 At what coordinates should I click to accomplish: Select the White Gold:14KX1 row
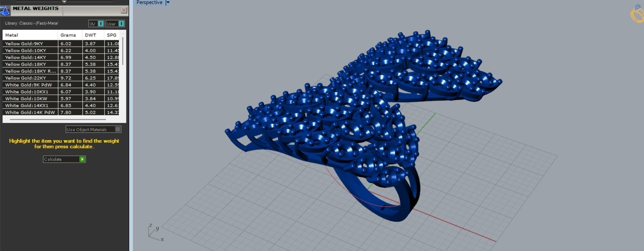61,105
